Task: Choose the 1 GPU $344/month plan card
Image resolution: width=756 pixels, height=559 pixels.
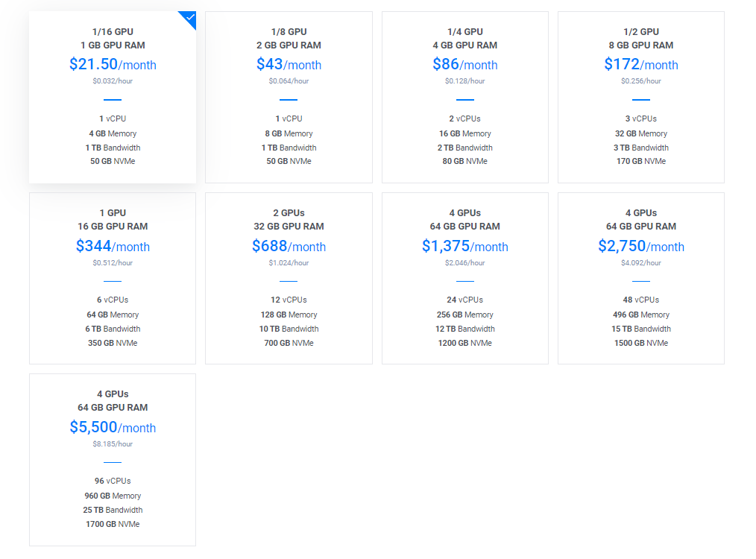Action: [x=113, y=278]
